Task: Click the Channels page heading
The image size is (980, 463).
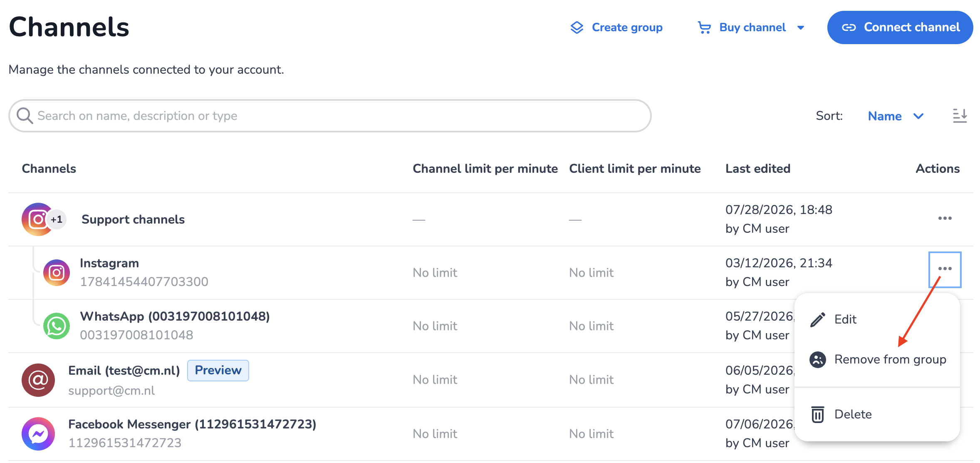Action: click(69, 27)
